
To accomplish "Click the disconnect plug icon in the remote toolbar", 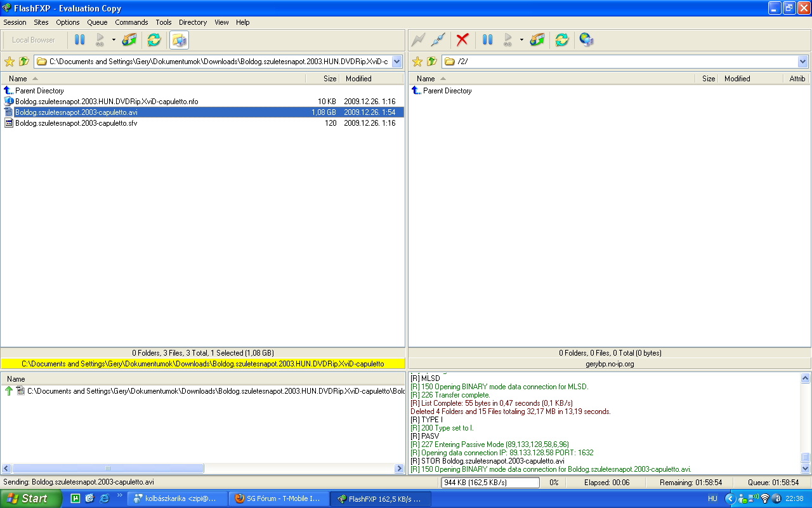I will coord(438,40).
